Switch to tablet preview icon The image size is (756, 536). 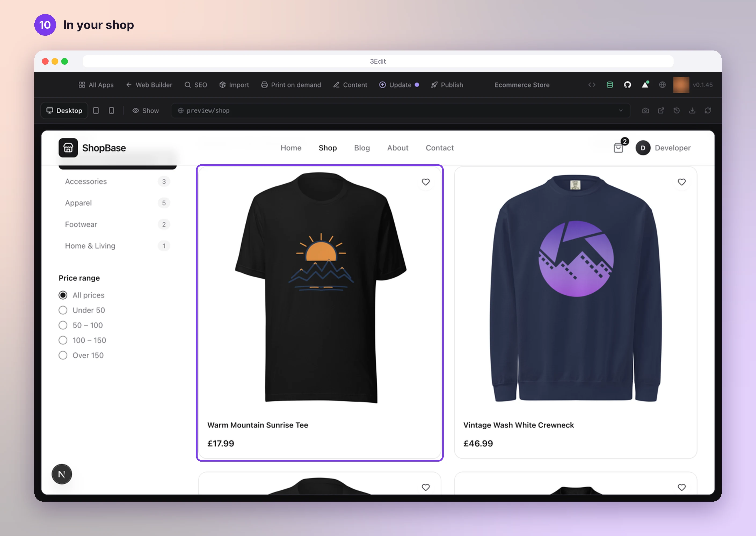coord(96,111)
